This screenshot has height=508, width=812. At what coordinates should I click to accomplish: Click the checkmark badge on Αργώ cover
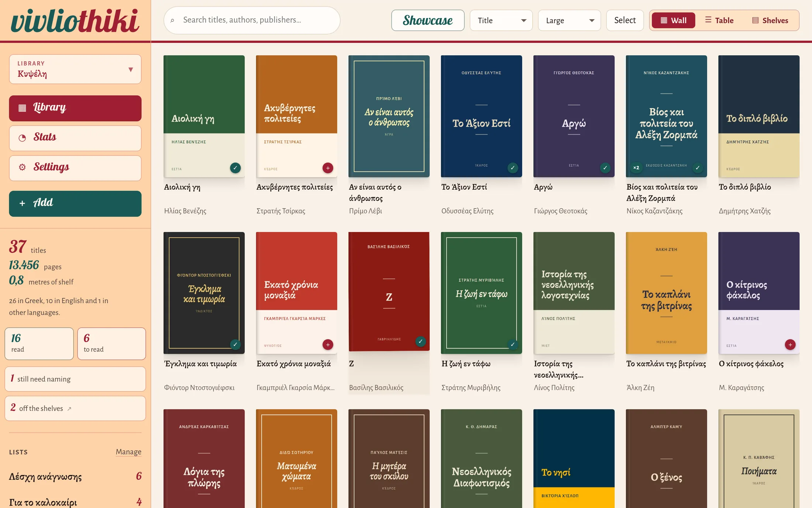click(x=605, y=168)
